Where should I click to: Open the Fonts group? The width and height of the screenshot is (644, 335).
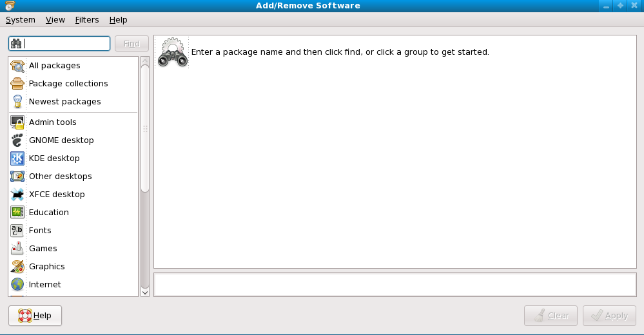(x=73, y=231)
